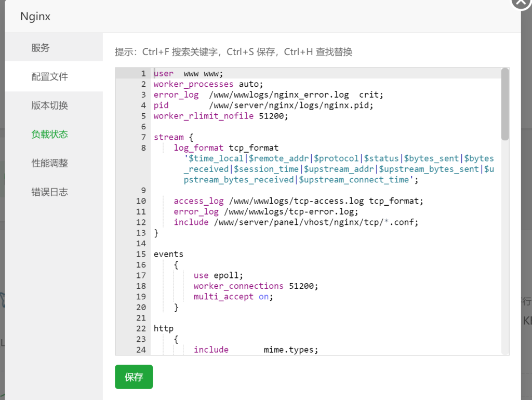532x400 pixels.
Task: Click the editor vertical scrollbar thumb
Action: click(x=505, y=104)
